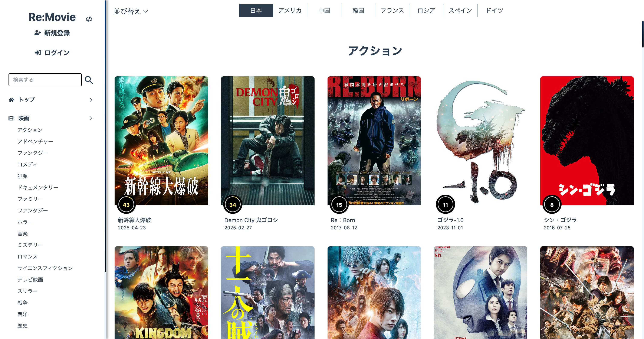Select サイエンスフィクション genre in sidebar
Screen dimensions: 644x339
[x=45, y=268]
